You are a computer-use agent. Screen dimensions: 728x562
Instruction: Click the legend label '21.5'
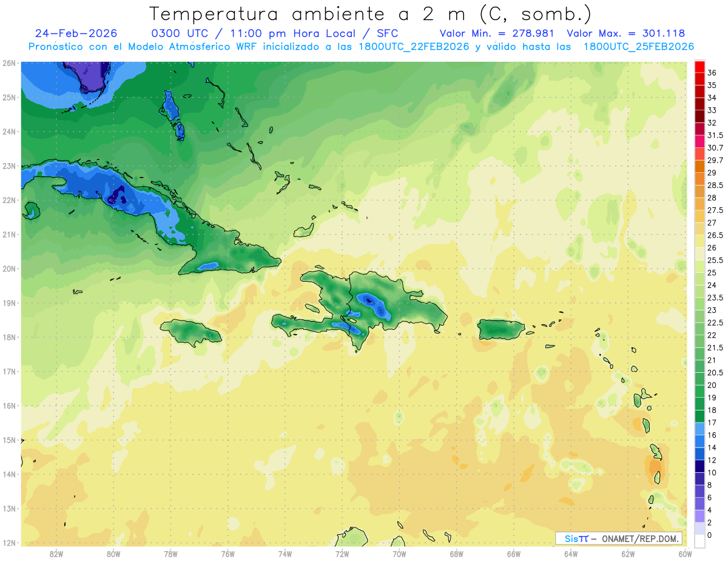[715, 347]
